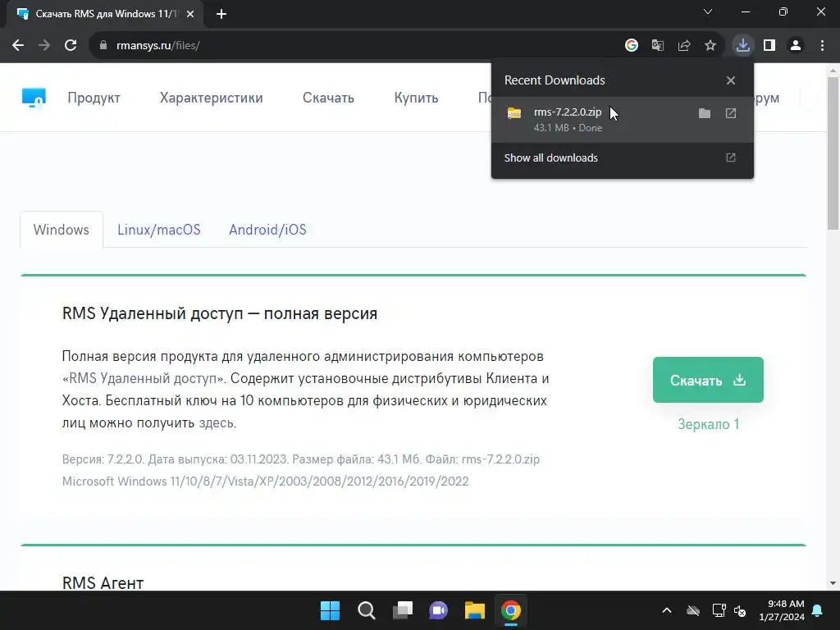Click the OneDrive cloud tray icon
This screenshot has width=840, height=630.
[x=693, y=610]
